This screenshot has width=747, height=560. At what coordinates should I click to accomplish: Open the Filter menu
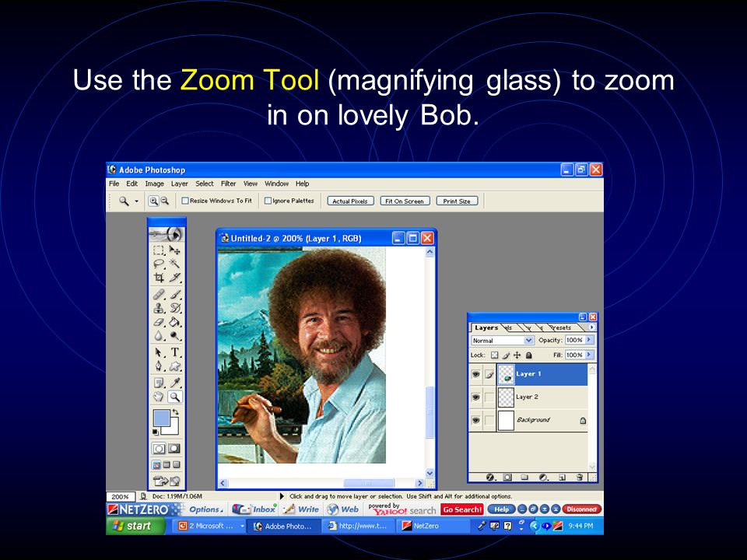(x=228, y=184)
